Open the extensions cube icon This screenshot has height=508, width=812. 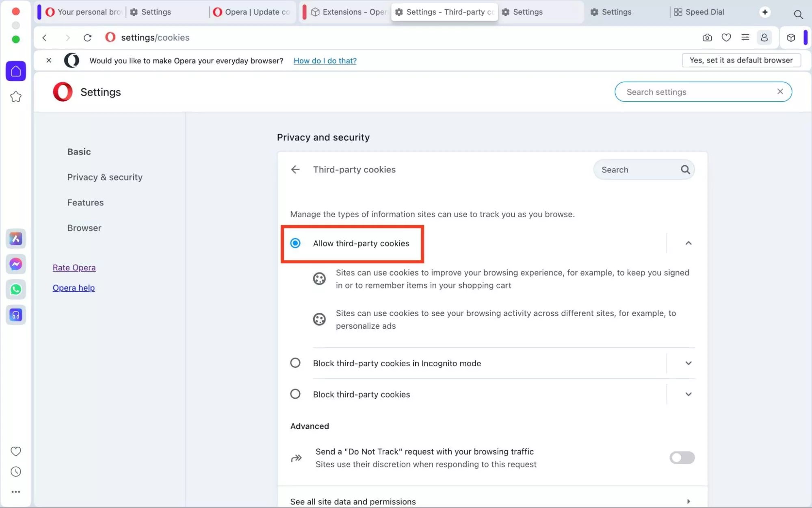click(790, 37)
